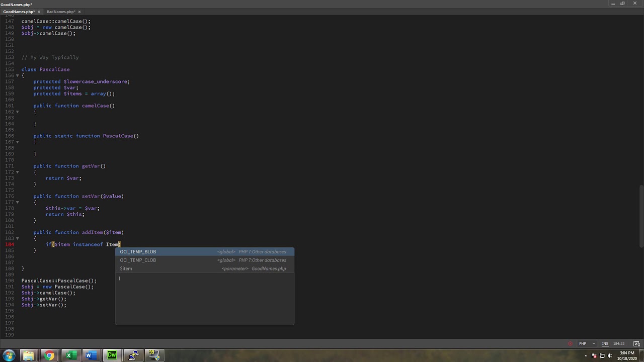
Task: Minimize the Dreamweaver window
Action: (613, 4)
